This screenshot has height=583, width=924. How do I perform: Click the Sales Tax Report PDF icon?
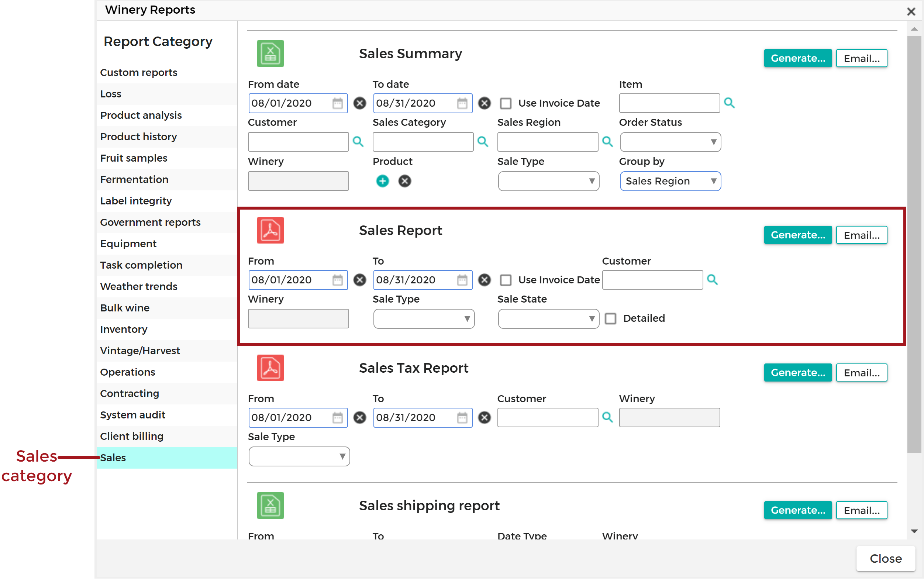[x=270, y=368]
